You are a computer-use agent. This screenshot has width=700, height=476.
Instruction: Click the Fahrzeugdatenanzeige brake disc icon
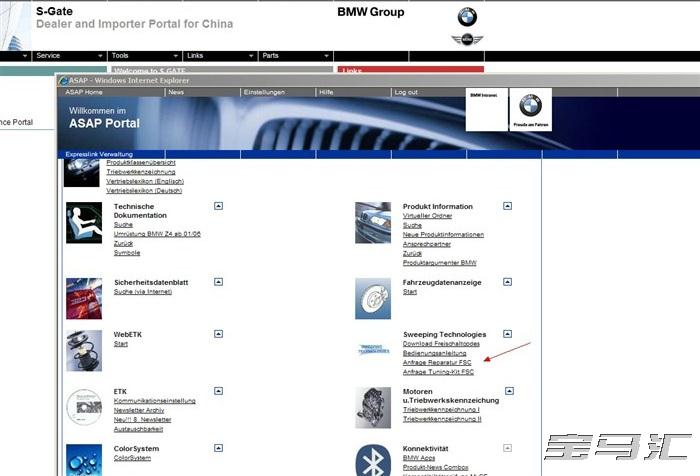[373, 299]
